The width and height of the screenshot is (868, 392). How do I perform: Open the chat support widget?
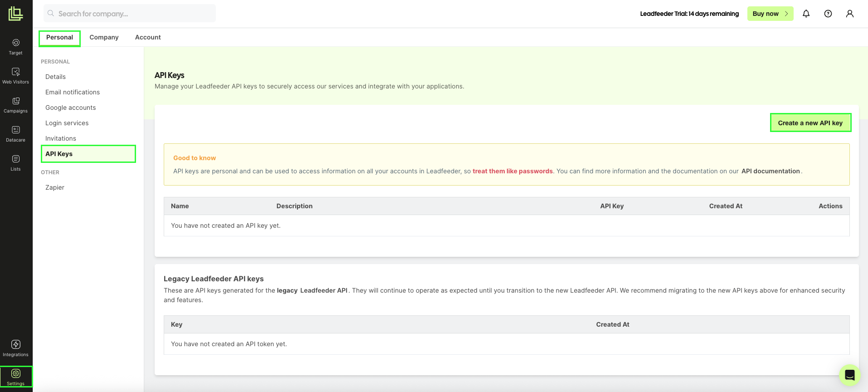(x=849, y=375)
